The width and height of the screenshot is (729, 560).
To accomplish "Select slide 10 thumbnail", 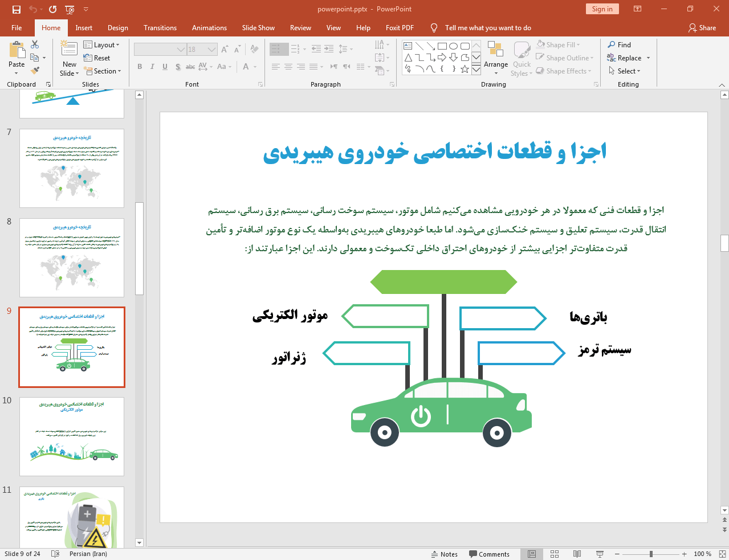I will (72, 436).
